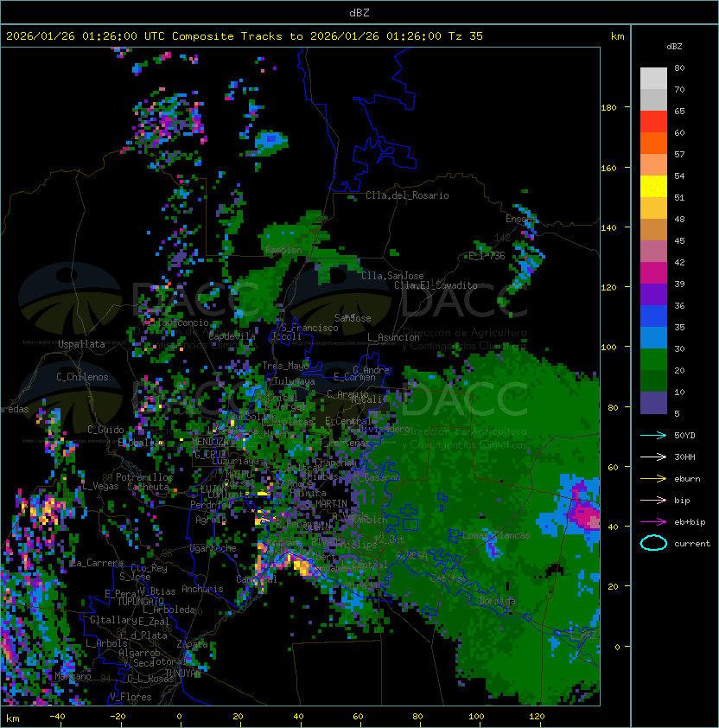The height and width of the screenshot is (728, 719).
Task: Click the strong echo cell near Lomas_Blancas
Action: (585, 513)
